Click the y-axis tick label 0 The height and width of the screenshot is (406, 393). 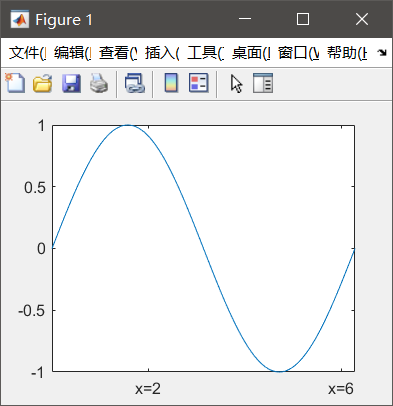coord(41,249)
